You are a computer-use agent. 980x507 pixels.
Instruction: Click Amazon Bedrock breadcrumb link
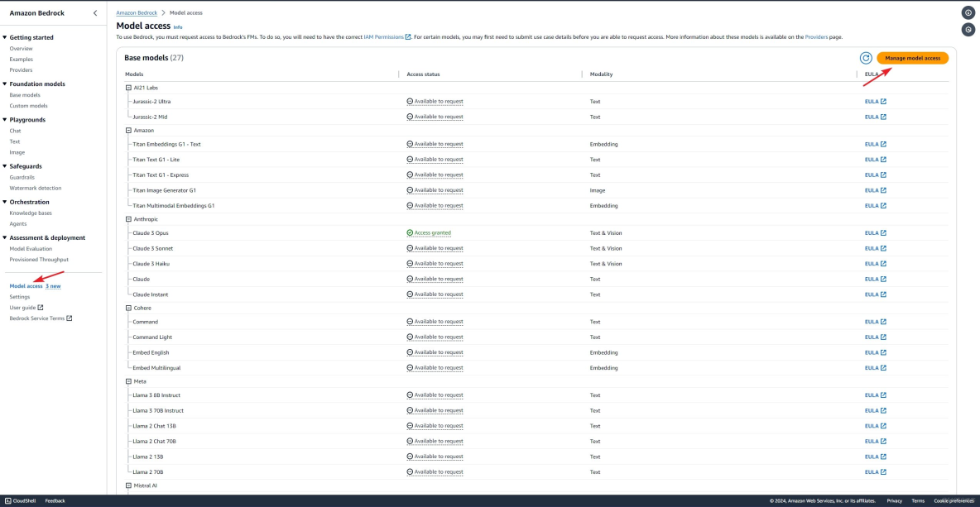(x=137, y=12)
